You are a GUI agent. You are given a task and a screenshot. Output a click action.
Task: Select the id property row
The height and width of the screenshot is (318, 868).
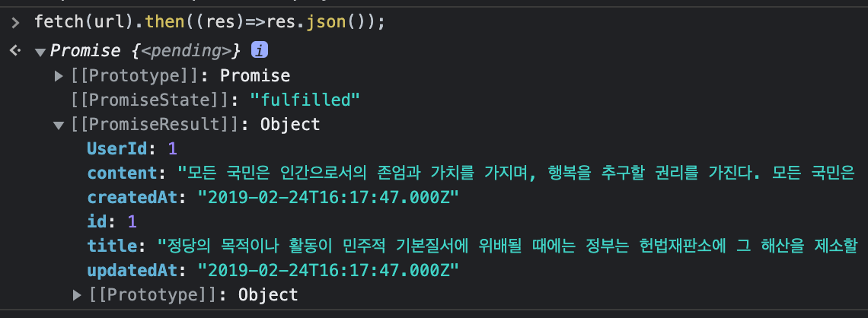pos(112,222)
